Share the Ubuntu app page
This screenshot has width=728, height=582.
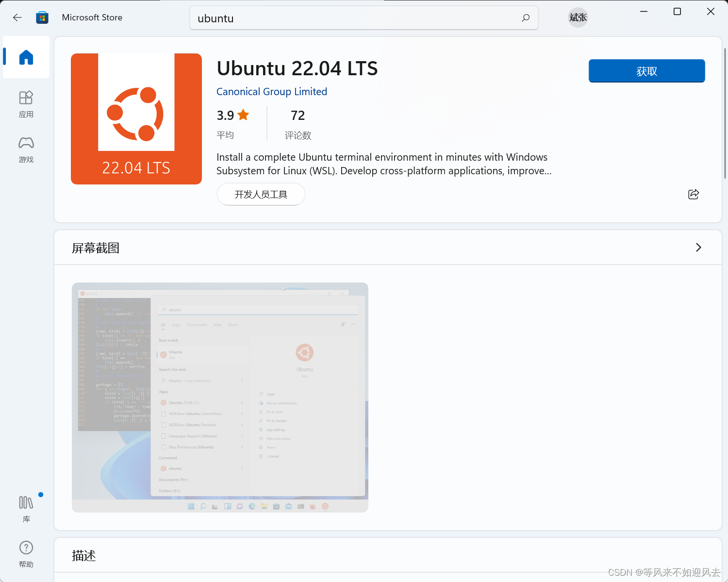tap(693, 194)
